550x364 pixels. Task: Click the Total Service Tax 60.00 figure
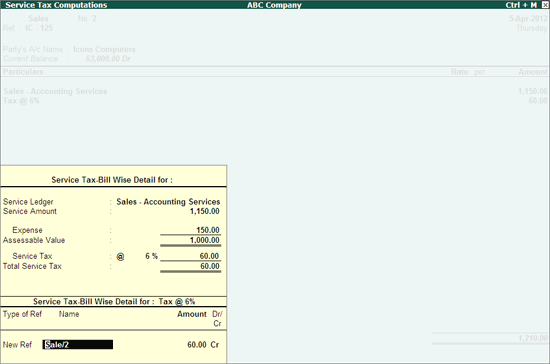pos(210,266)
